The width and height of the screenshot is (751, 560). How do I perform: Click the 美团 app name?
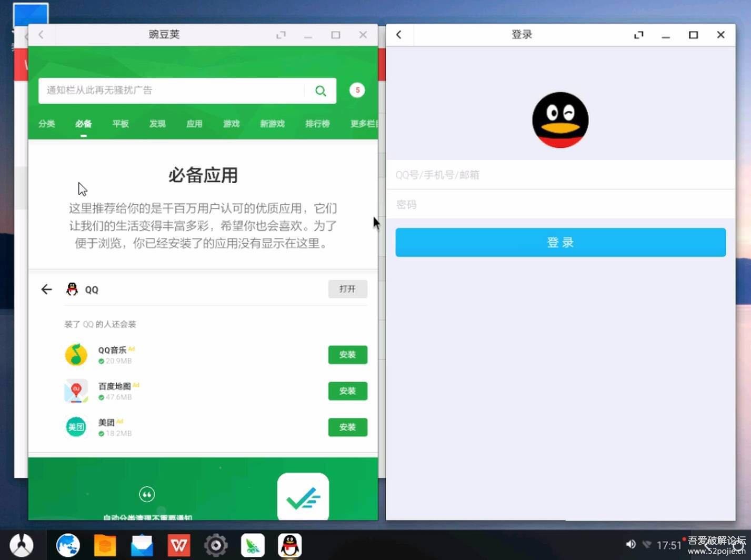click(x=106, y=423)
